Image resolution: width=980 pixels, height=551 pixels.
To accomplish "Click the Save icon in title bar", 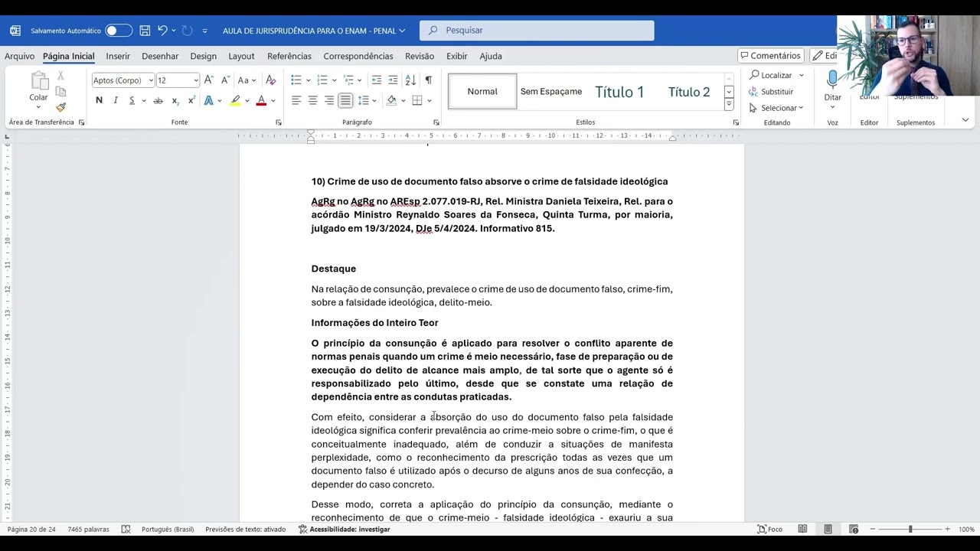I will (145, 31).
